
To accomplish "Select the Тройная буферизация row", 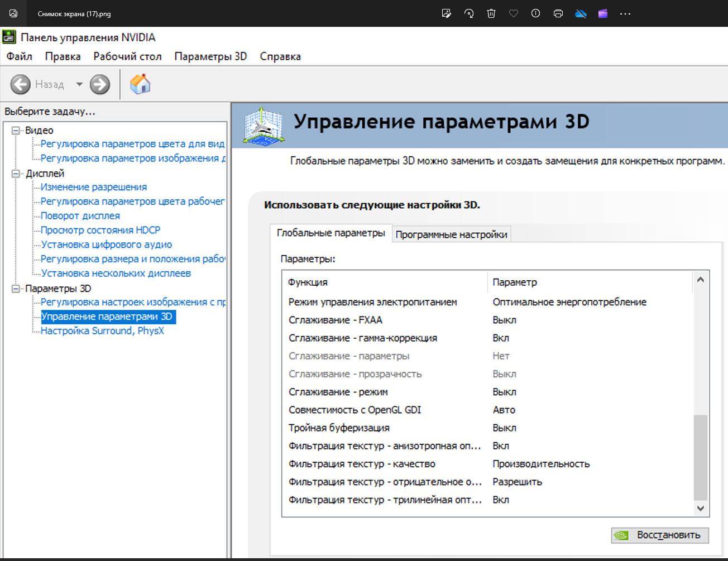I will 488,428.
